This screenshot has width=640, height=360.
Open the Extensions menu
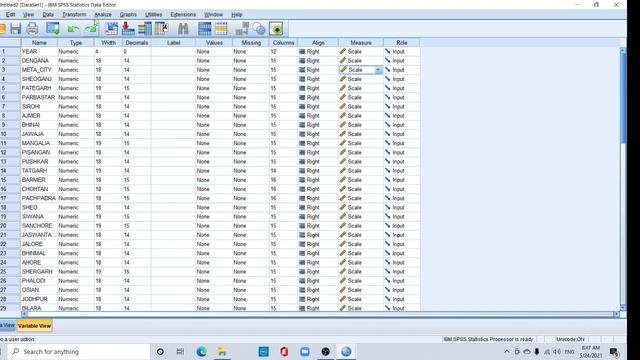coord(183,14)
